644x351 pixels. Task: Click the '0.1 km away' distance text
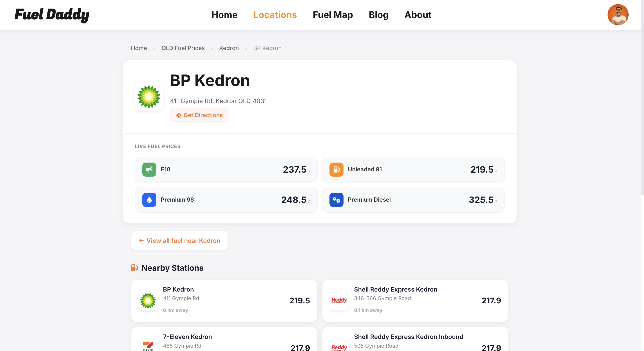pos(368,310)
